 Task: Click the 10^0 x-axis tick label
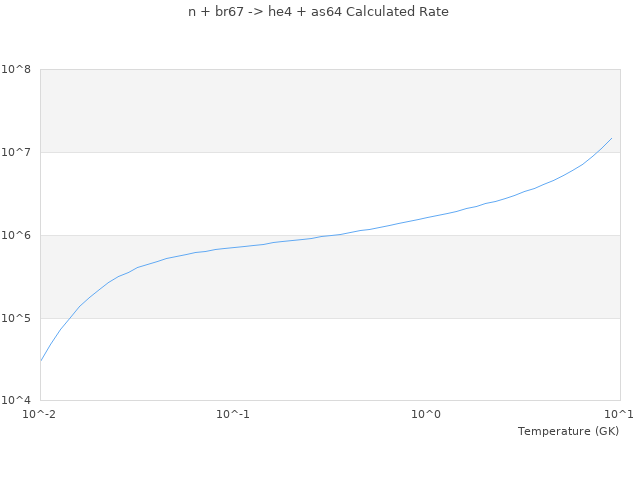[426, 414]
